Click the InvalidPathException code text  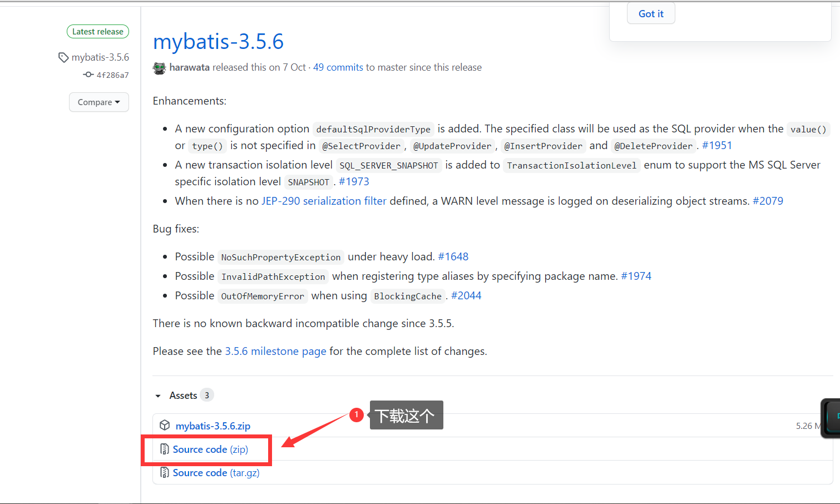[x=273, y=276]
